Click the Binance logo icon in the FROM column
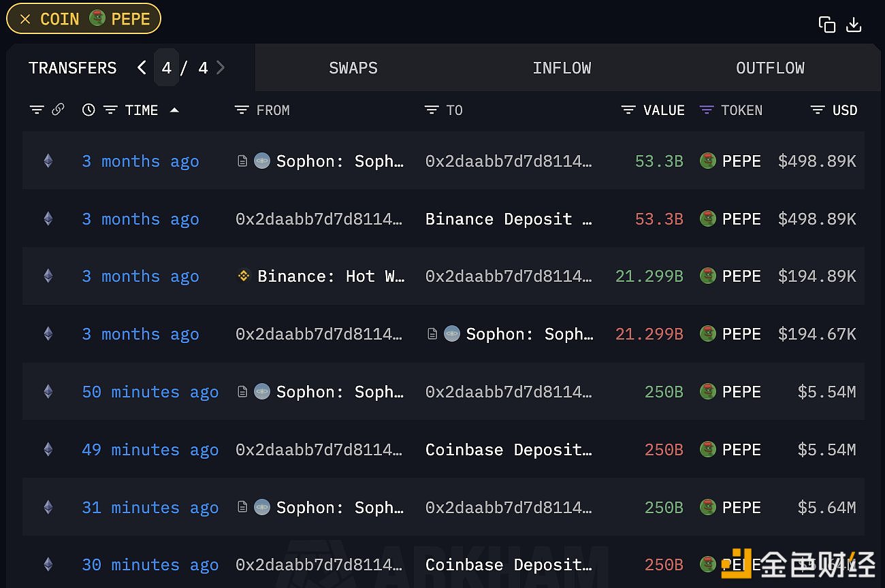This screenshot has width=885, height=588. click(244, 276)
